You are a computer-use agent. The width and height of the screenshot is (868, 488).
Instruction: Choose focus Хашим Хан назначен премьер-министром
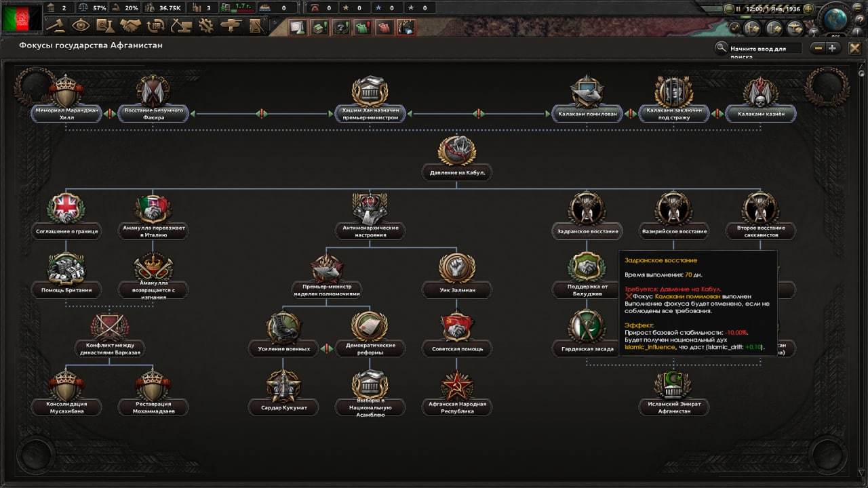tap(370, 113)
